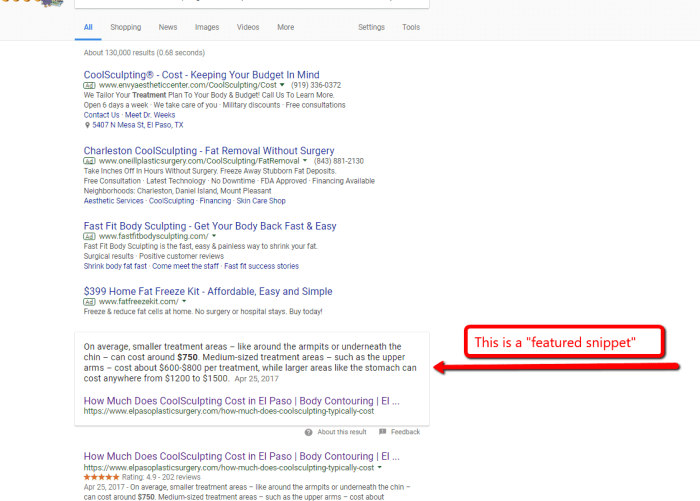This screenshot has height=501, width=700.
Task: Open $399 Home Fat Freeze Kit ad
Action: coord(208,291)
